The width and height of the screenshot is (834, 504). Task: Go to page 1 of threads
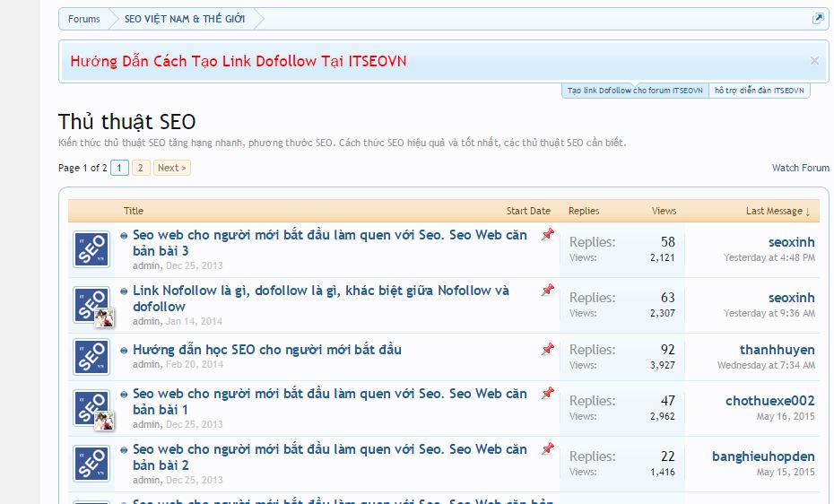[119, 168]
